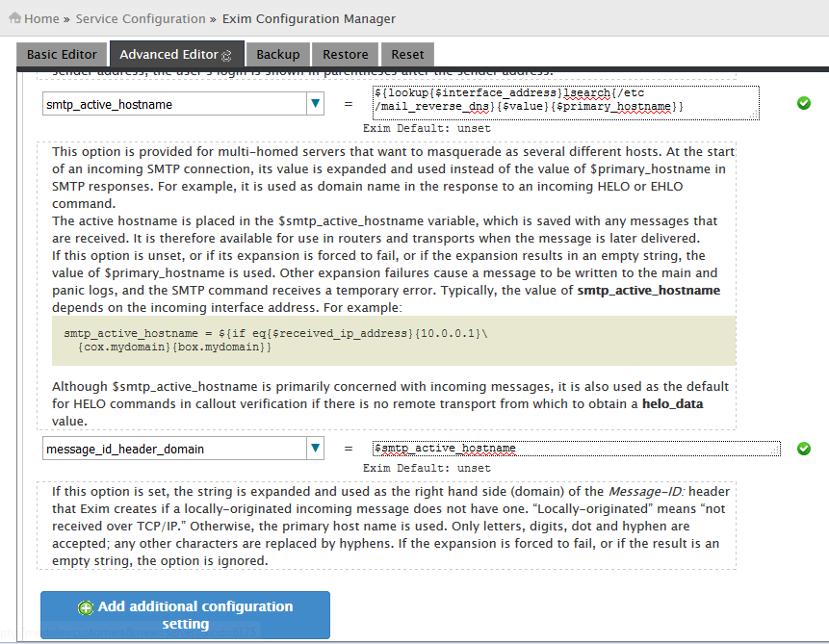This screenshot has width=829, height=644.
Task: Go to the Home breadcrumb link
Action: [41, 18]
